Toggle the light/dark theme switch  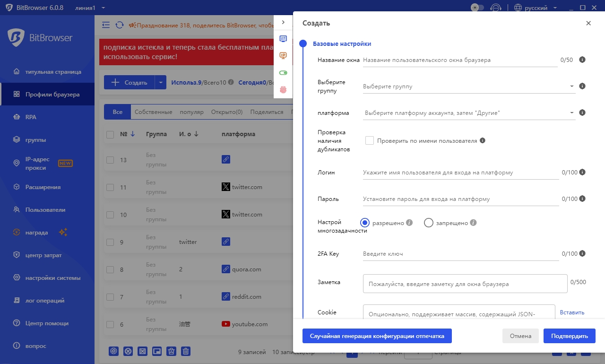click(x=477, y=8)
